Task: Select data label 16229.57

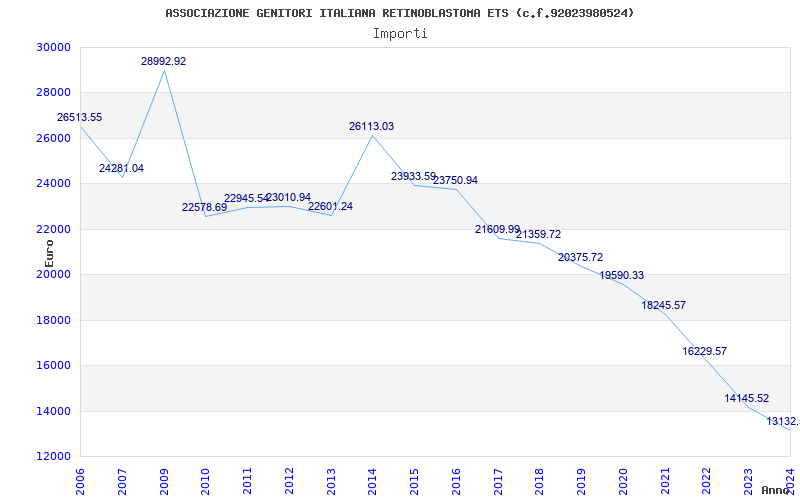Action: [x=704, y=352]
